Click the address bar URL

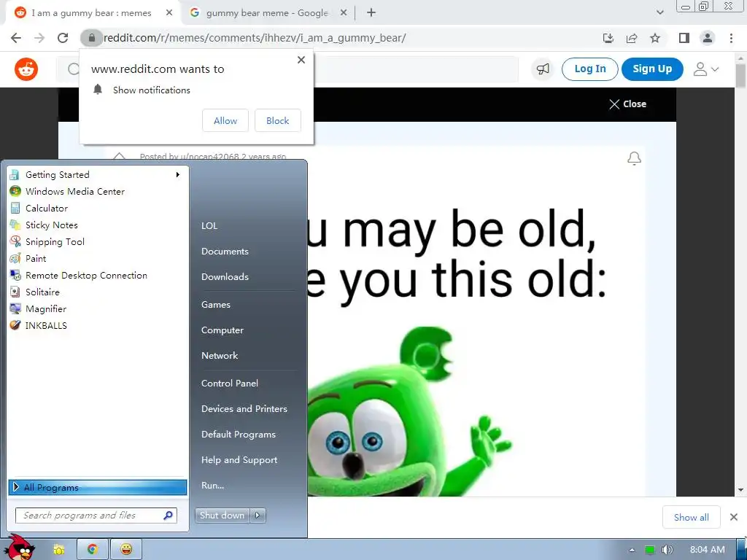[x=255, y=38]
